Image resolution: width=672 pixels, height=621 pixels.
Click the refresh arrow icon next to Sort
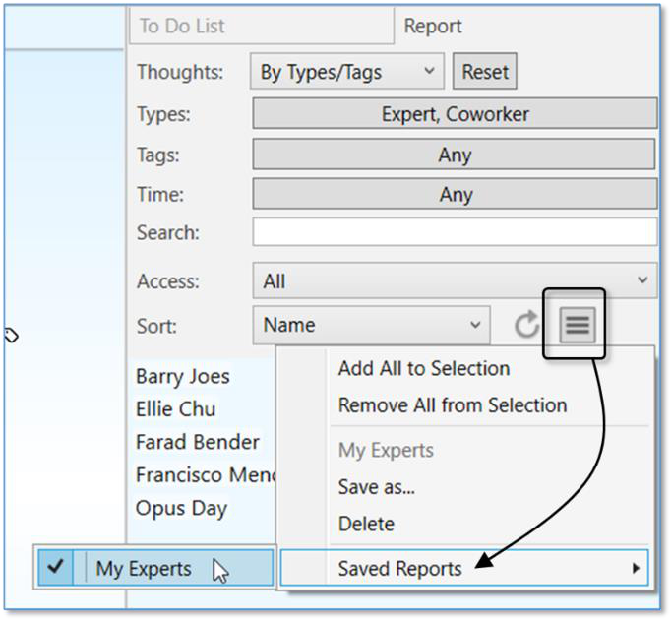pos(527,325)
